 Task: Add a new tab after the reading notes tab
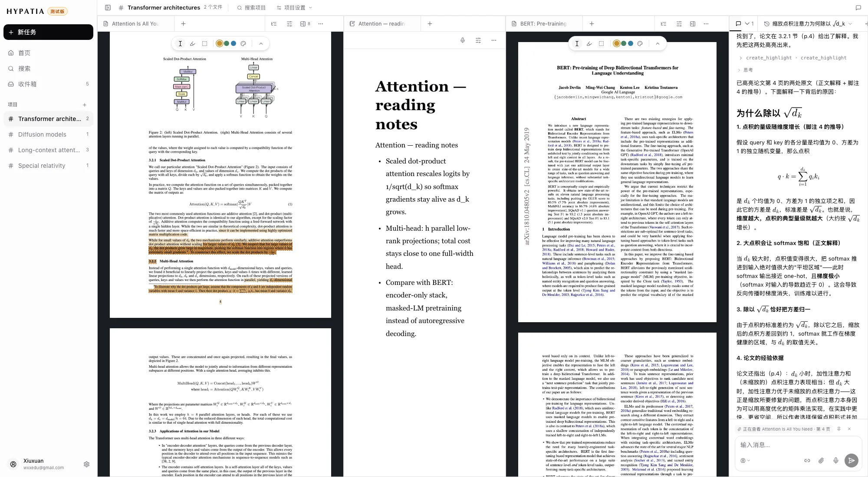430,24
